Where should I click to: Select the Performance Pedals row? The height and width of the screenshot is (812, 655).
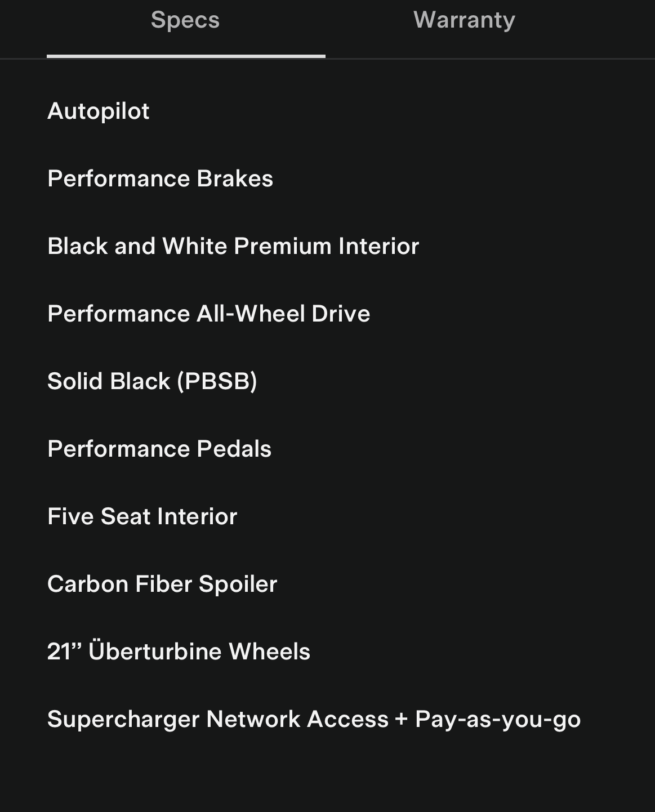[159, 449]
